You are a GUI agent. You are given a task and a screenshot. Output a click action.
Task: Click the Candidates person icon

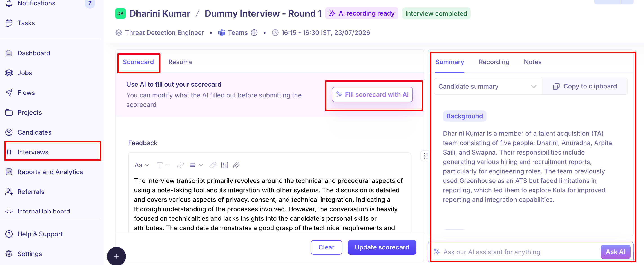[9, 132]
